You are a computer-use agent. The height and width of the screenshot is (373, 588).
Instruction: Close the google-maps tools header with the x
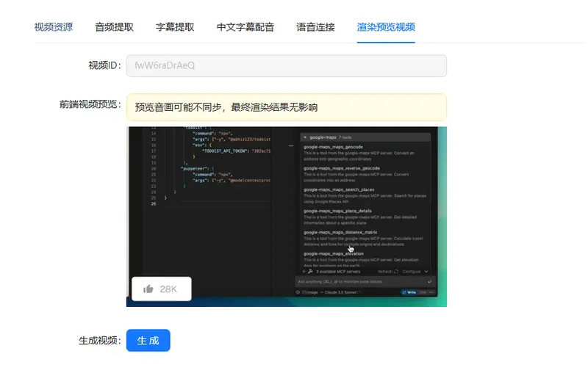(304, 137)
